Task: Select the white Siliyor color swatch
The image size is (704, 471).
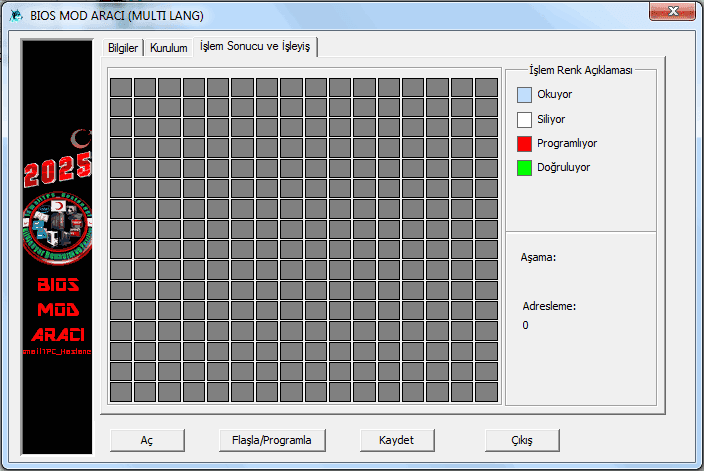Action: point(524,120)
